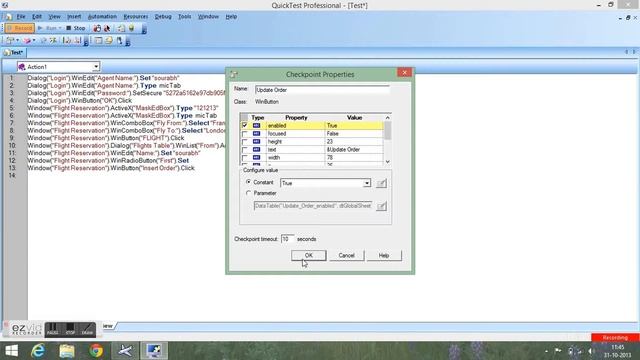Image resolution: width=640 pixels, height=360 pixels.
Task: Click Stop on ezvid recorder widget
Action: pyautogui.click(x=70, y=329)
